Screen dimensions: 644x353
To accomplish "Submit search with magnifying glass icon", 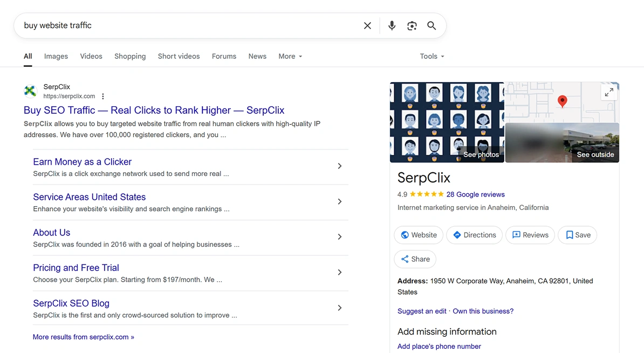I will 431,25.
